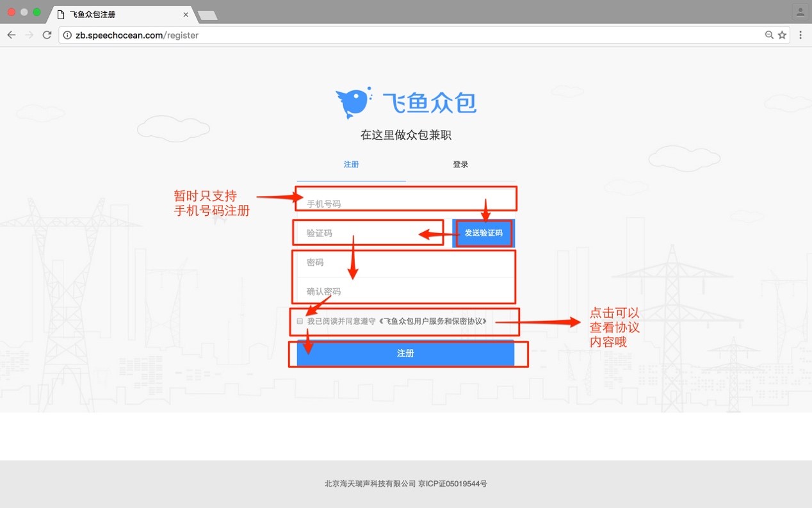Click the address bar URL zb.speechocean.com/register
The image size is (812, 508).
(x=137, y=35)
